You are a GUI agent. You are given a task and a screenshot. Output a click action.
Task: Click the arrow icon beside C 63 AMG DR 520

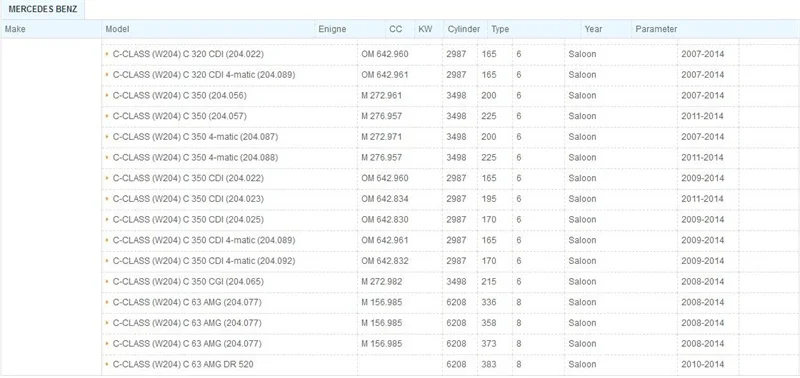tap(107, 364)
